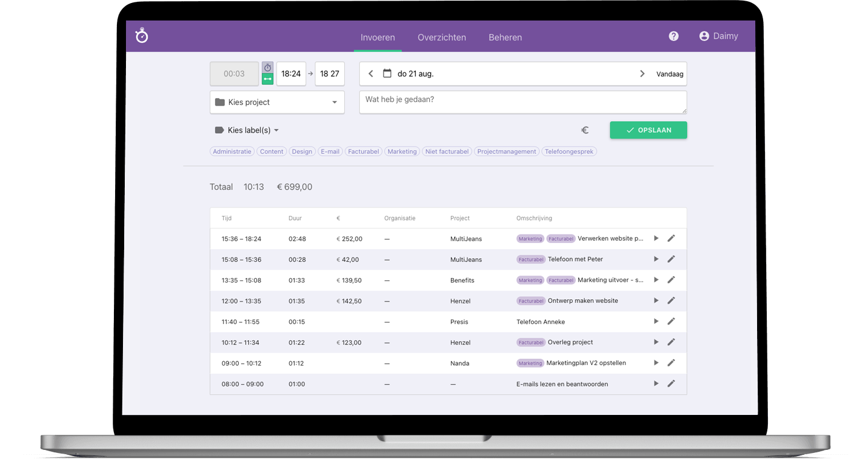
Task: Open calendar date picker icon
Action: 387,74
